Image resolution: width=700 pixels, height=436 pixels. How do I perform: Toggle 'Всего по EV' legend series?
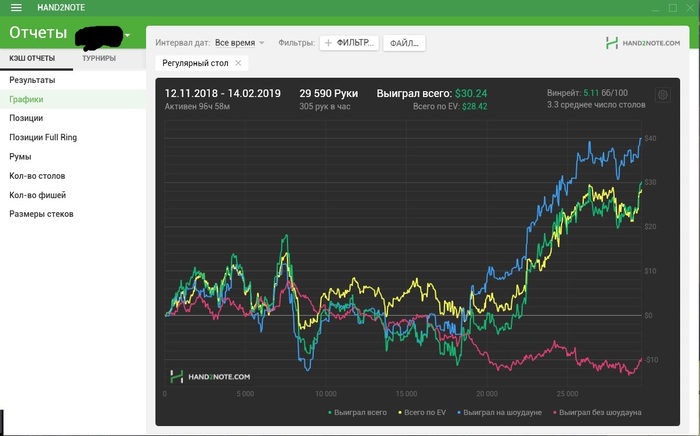422,412
